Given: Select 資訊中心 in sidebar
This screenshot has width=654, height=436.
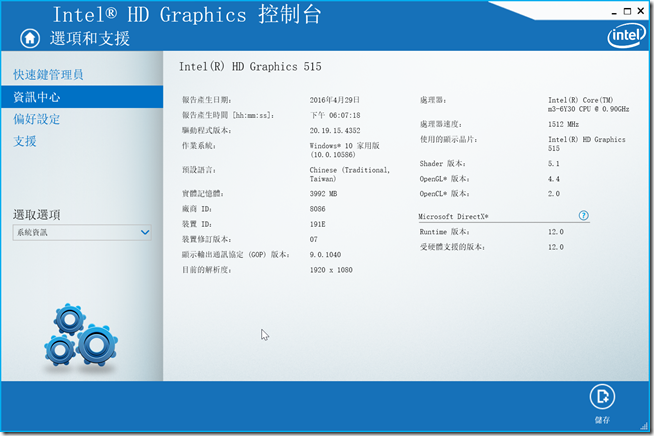Looking at the screenshot, I should [82, 97].
